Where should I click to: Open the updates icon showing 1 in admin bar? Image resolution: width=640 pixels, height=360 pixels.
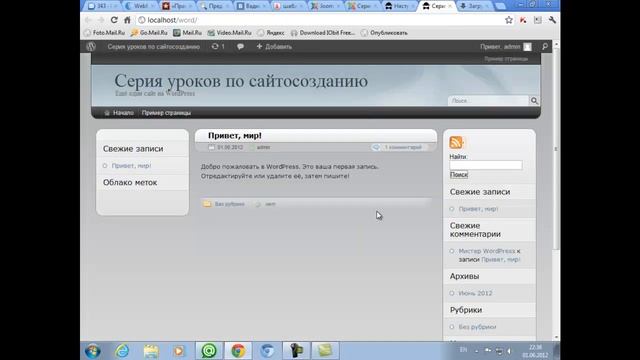[x=218, y=47]
